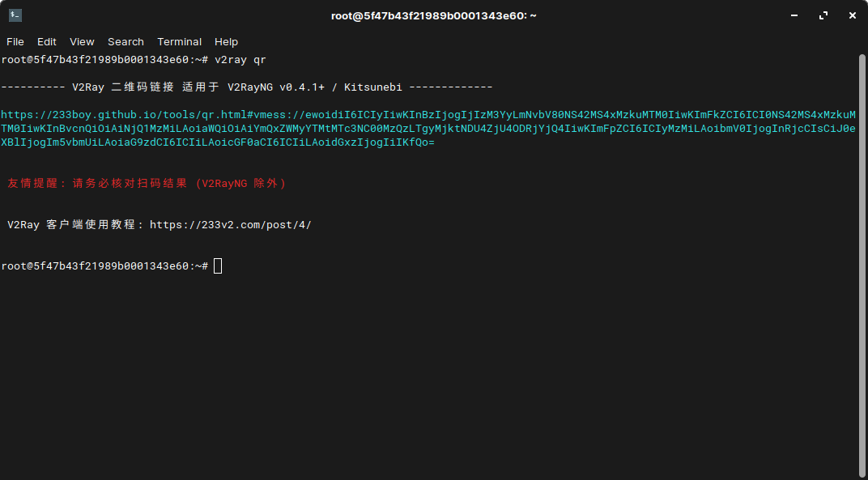Open the 233v2.com/post/4 tutorial link
Viewport: 868px width, 480px height.
pos(230,225)
